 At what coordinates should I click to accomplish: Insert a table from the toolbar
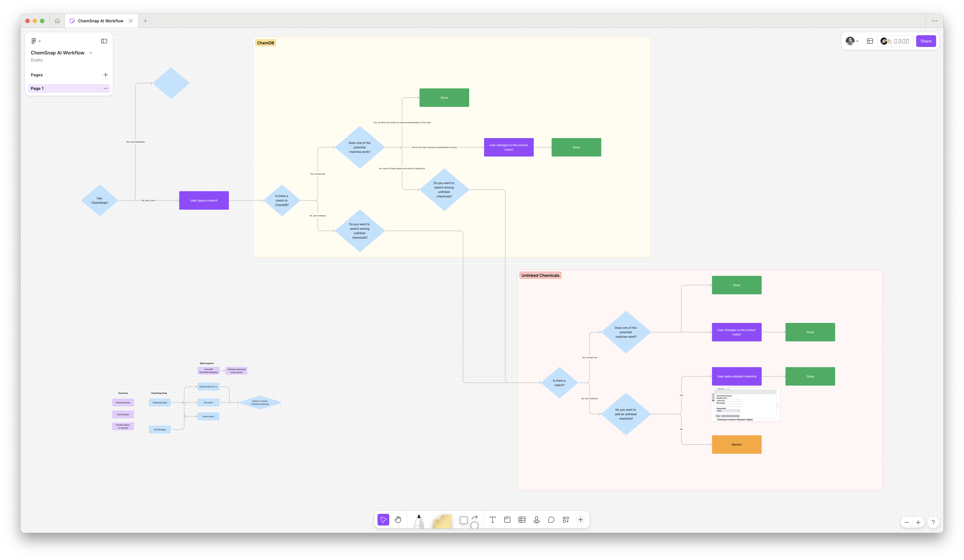(x=522, y=519)
